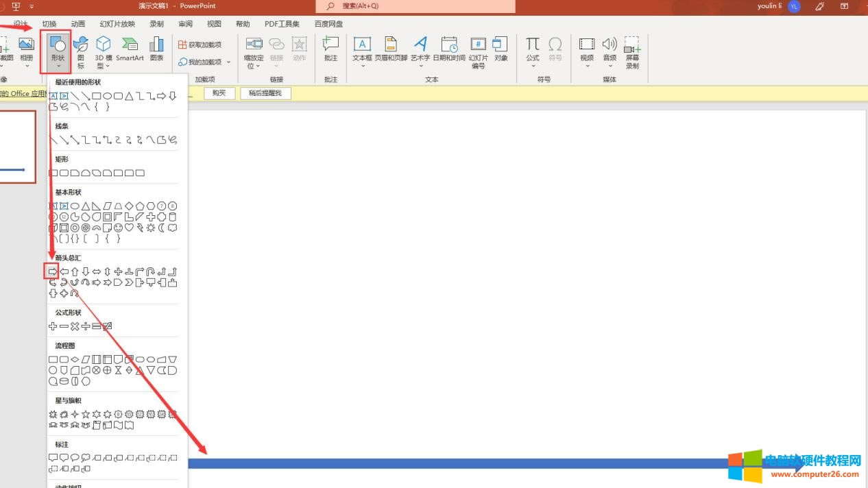Switch to the 动画 (Animations) tab

[78, 24]
